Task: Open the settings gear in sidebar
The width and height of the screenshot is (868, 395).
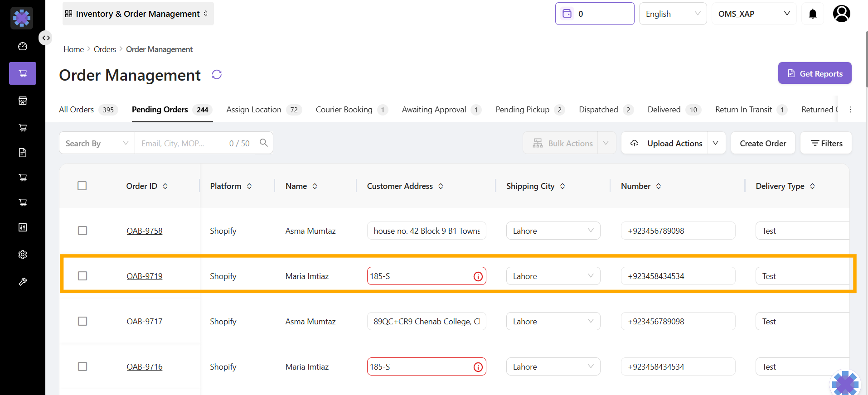Action: tap(23, 255)
